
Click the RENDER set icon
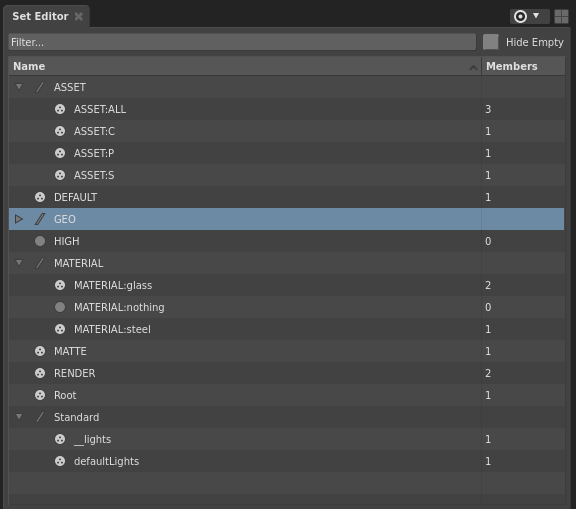[40, 373]
